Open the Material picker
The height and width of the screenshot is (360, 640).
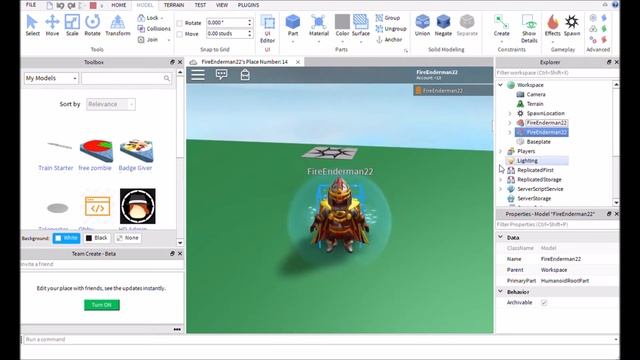pos(319,25)
